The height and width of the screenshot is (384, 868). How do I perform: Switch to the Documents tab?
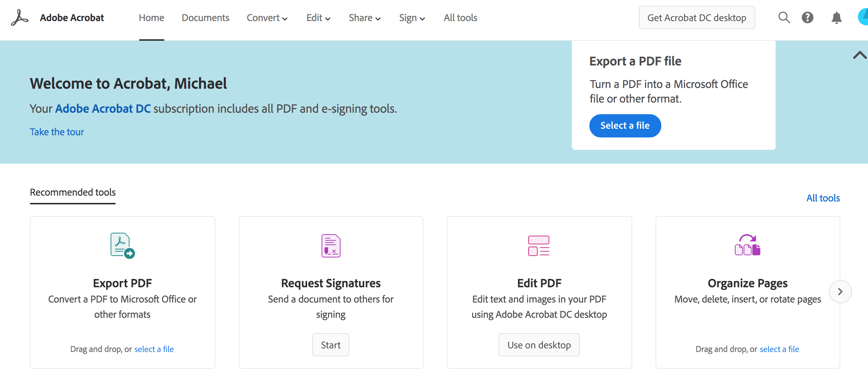(205, 17)
